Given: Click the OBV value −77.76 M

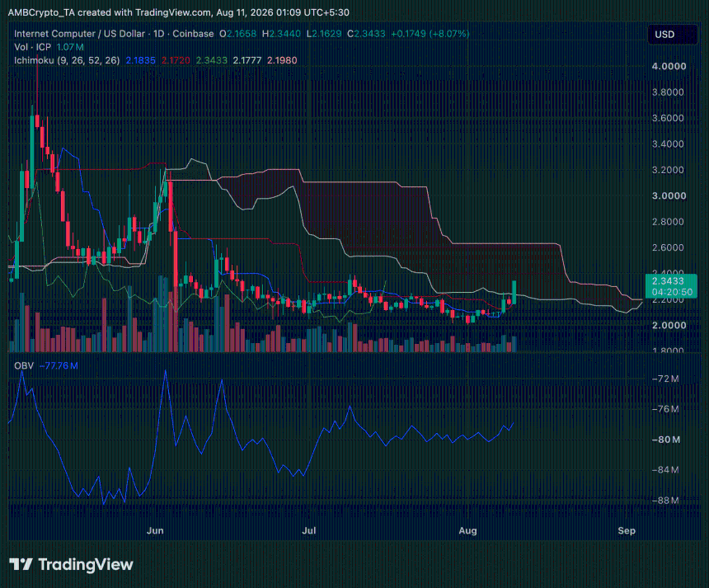Looking at the screenshot, I should [x=59, y=365].
